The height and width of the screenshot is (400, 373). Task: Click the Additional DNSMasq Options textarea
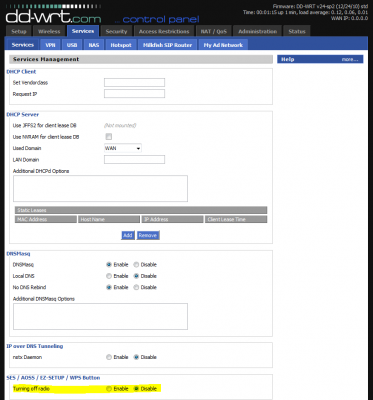(x=100, y=316)
